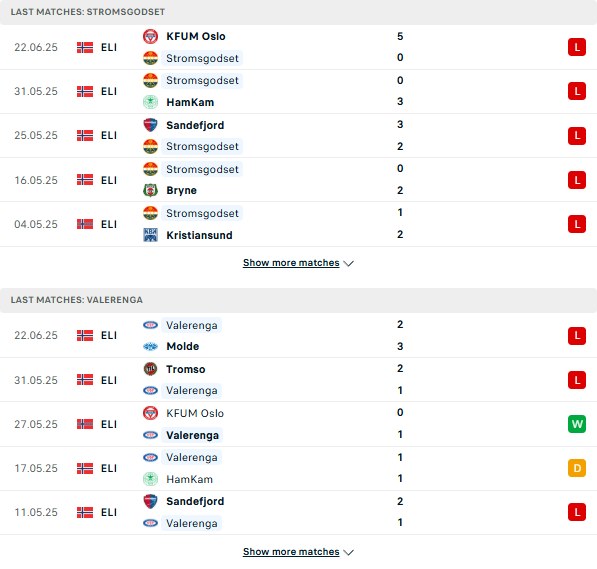Image resolution: width=597 pixels, height=569 pixels.
Task: Click the Norway flag in 27.05.25 match row
Action: coord(85,424)
